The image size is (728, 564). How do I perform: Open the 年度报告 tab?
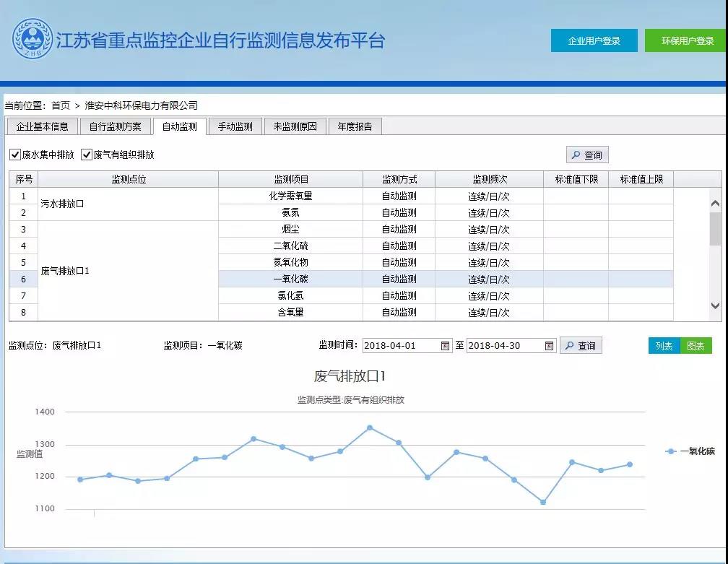pyautogui.click(x=355, y=126)
